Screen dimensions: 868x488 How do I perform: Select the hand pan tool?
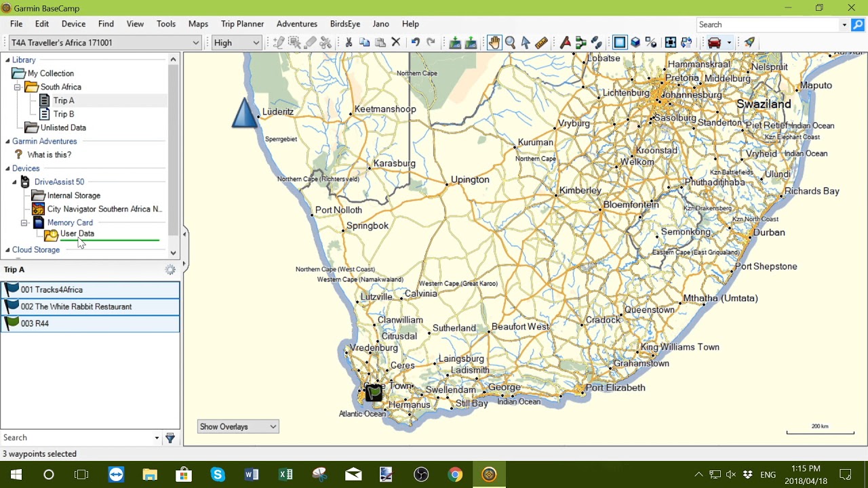pyautogui.click(x=494, y=43)
